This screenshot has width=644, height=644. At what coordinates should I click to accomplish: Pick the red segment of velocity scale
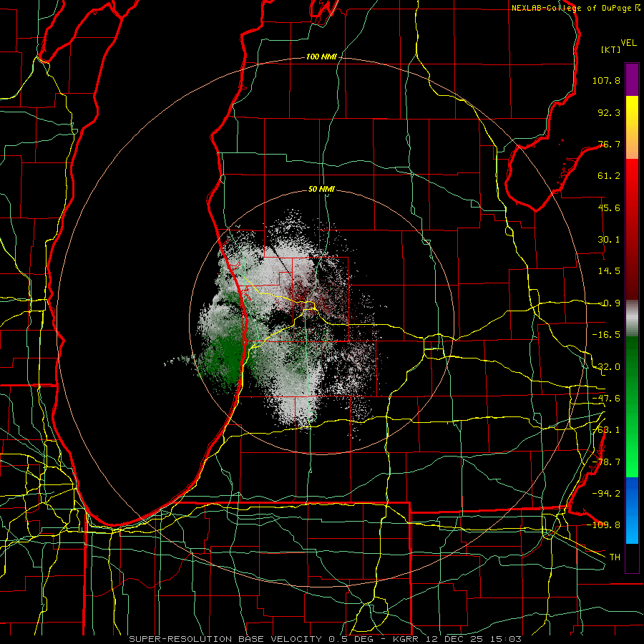(x=632, y=229)
